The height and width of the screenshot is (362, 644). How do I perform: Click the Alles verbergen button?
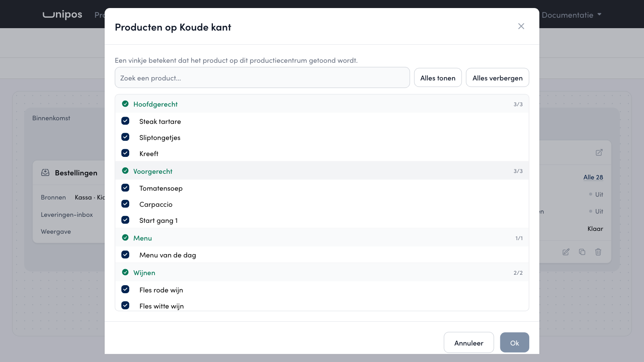(497, 78)
